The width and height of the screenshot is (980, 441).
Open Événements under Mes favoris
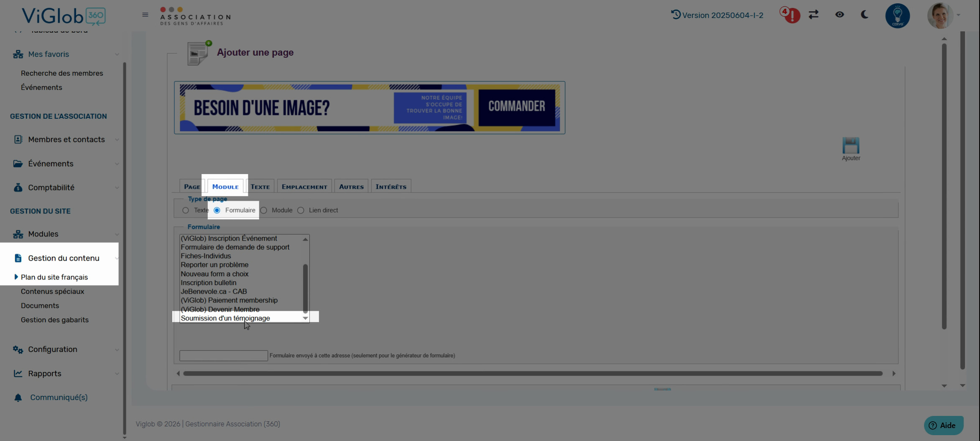41,87
